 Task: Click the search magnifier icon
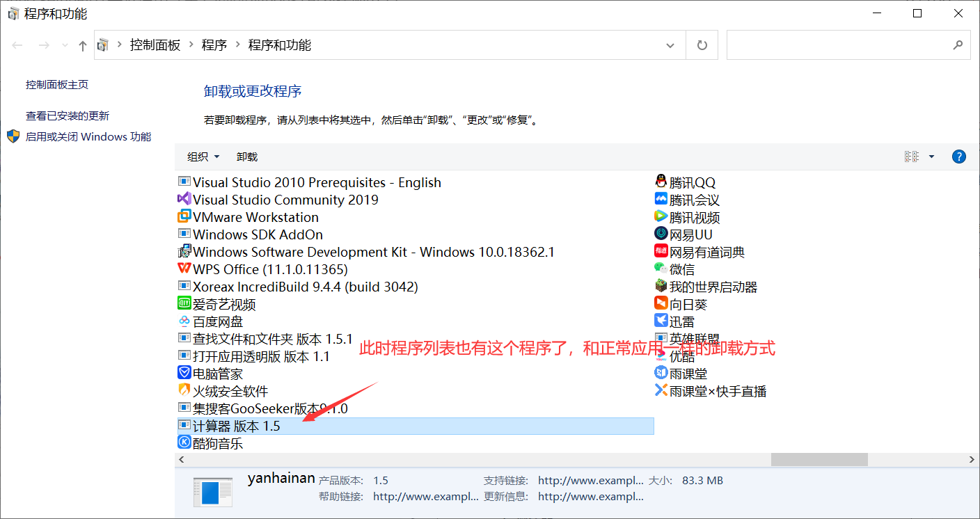click(x=958, y=45)
